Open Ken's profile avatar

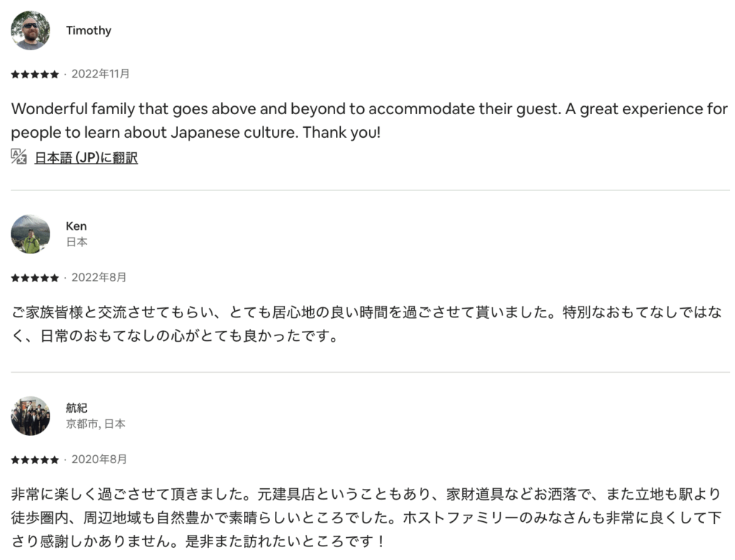(31, 234)
